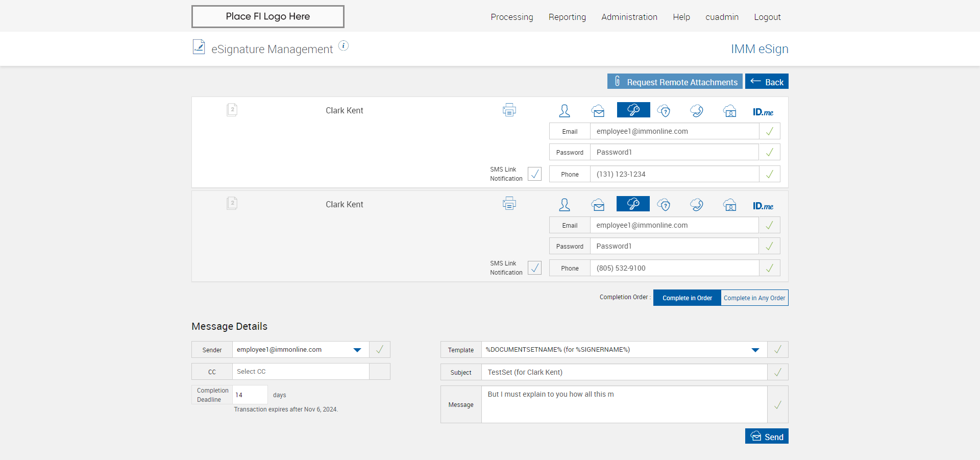Open the Sender dropdown
The width and height of the screenshot is (980, 460).
(357, 350)
